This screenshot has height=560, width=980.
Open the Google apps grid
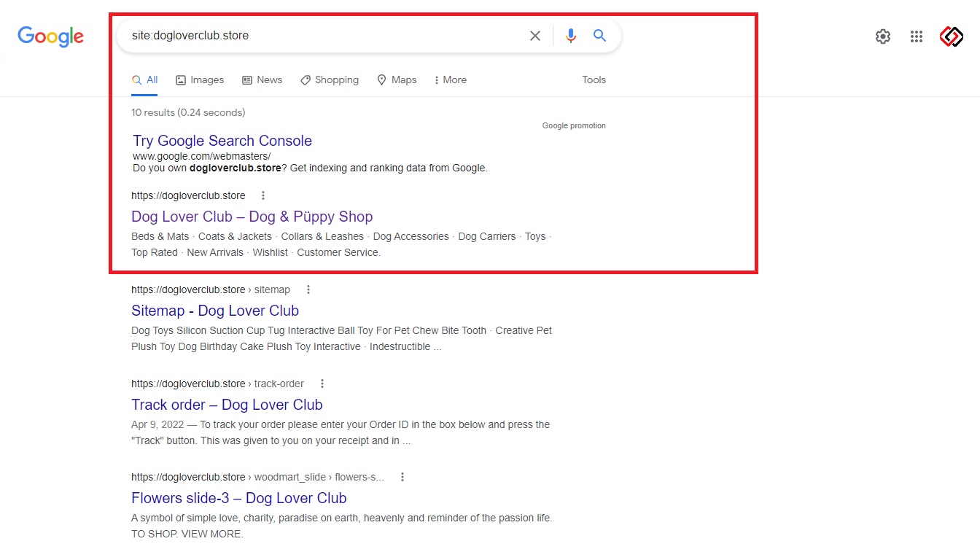(917, 36)
